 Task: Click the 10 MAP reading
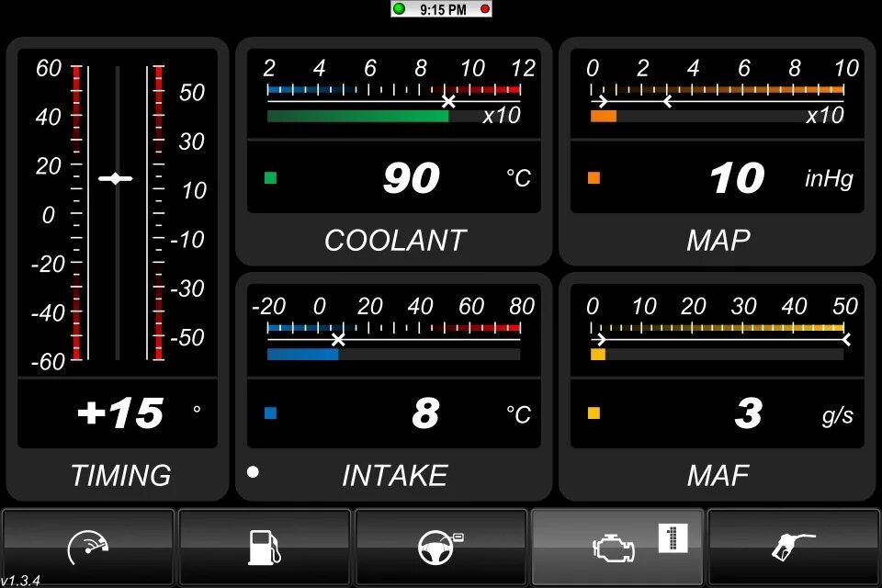point(737,178)
